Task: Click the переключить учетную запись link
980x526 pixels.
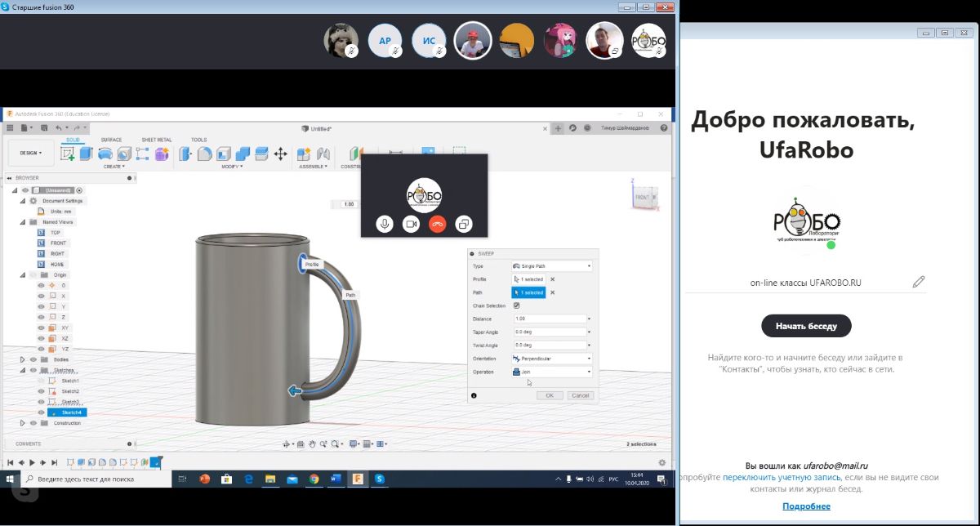Action: tap(783, 477)
